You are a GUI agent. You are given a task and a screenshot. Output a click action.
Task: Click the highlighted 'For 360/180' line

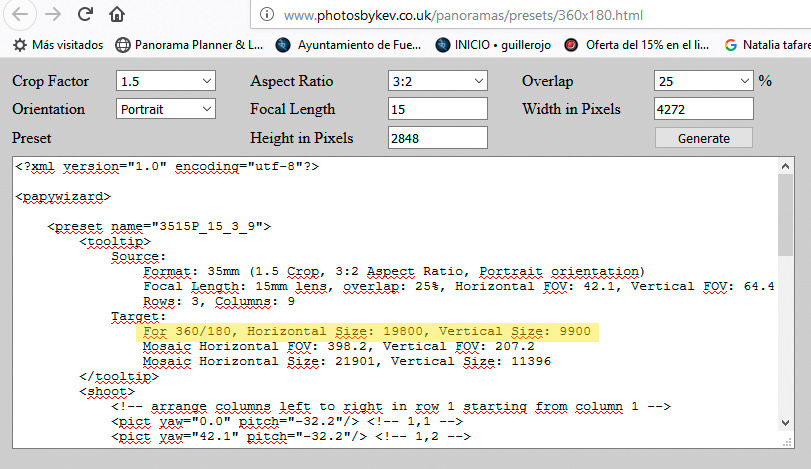click(x=367, y=331)
